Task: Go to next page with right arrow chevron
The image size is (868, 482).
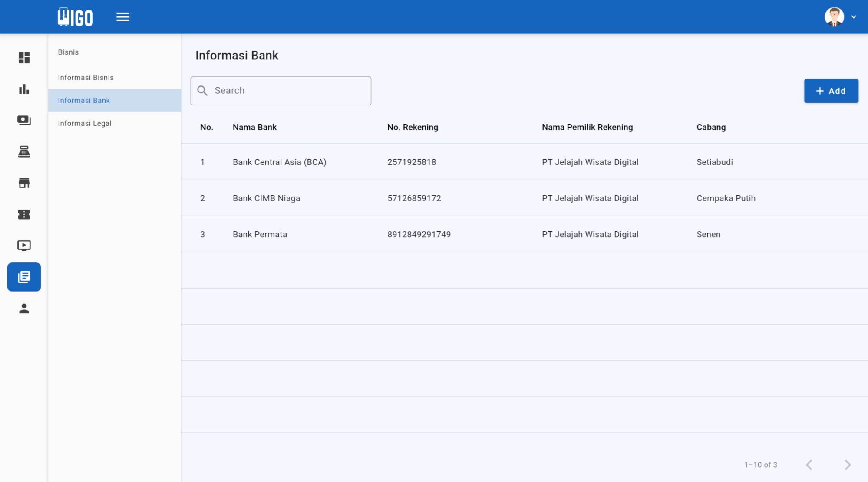Action: point(847,464)
